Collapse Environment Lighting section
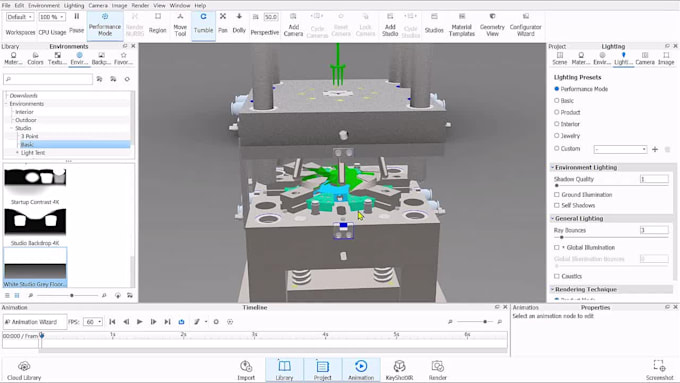The image size is (680, 383). coord(552,167)
